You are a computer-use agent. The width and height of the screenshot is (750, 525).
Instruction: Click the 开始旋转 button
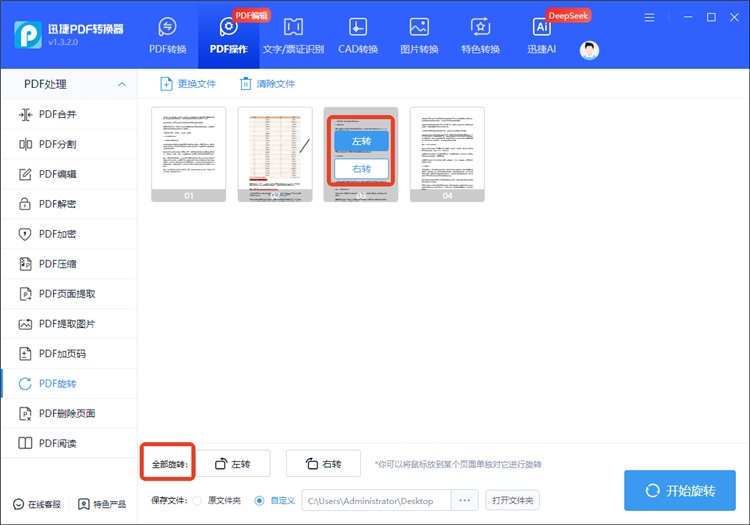680,491
